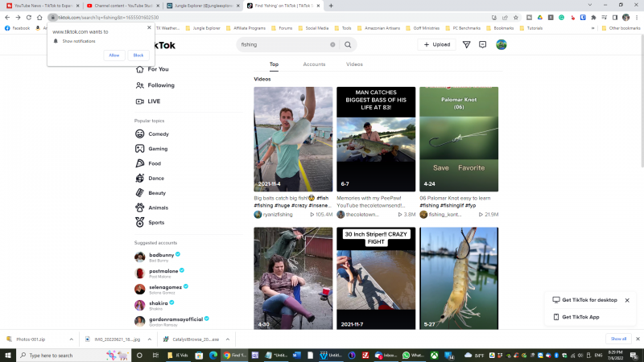Viewport: 644px width, 362px height.
Task: Clear the search field with X icon
Action: pos(332,44)
